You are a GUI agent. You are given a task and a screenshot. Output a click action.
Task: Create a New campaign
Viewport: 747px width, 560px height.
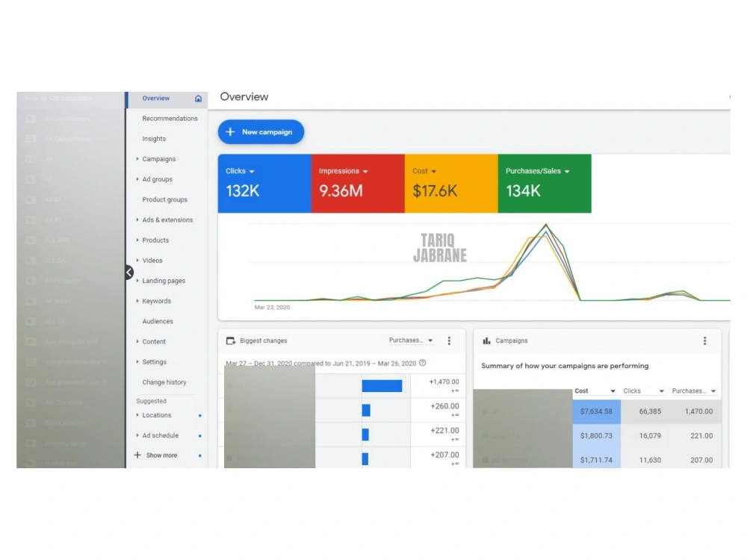tap(261, 132)
